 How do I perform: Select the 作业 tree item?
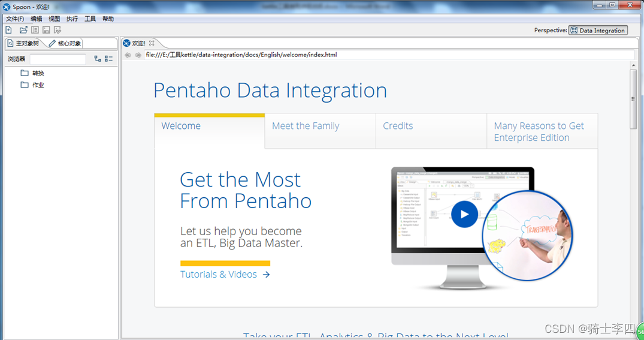point(38,85)
